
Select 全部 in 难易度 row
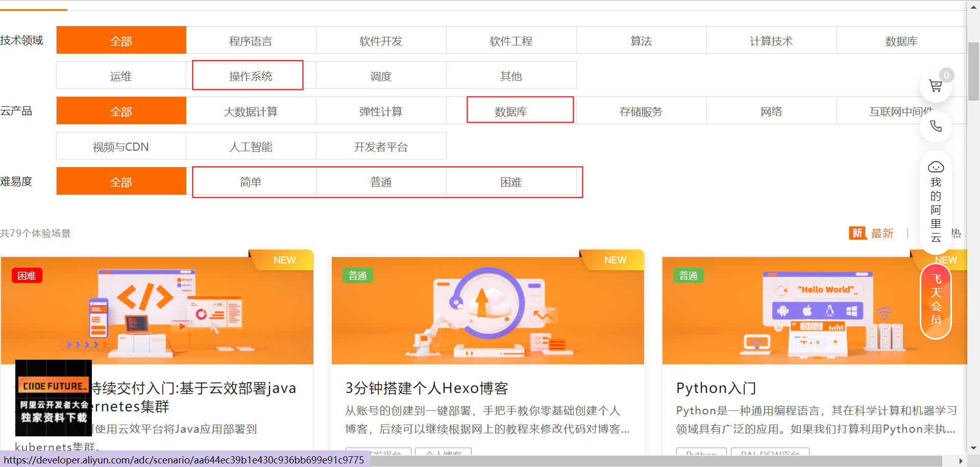point(121,181)
